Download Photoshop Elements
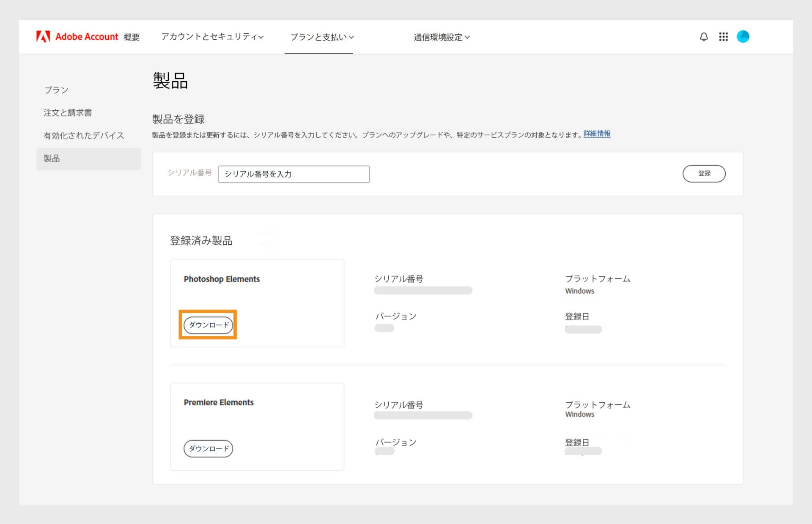Viewport: 812px width, 524px height. tap(208, 325)
